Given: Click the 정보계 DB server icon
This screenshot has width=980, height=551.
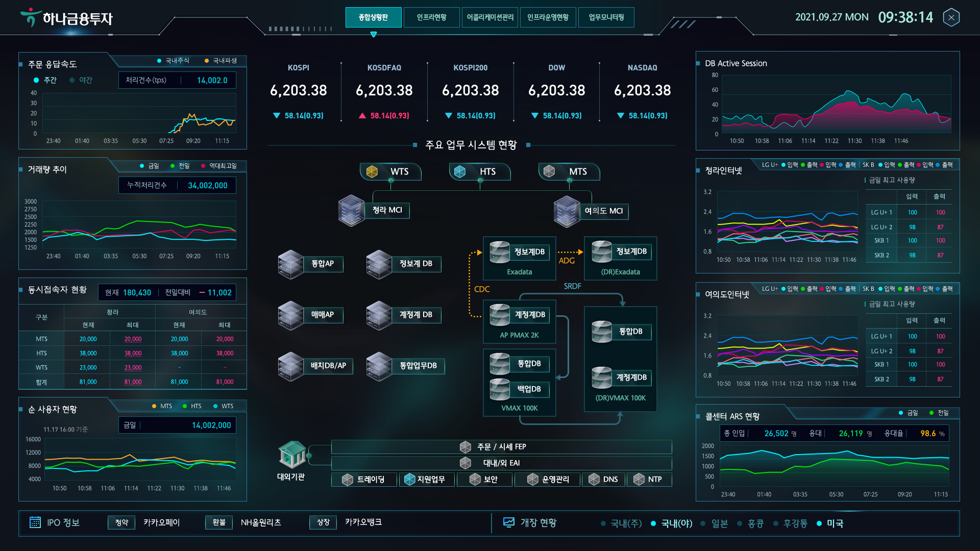Looking at the screenshot, I should (x=379, y=264).
